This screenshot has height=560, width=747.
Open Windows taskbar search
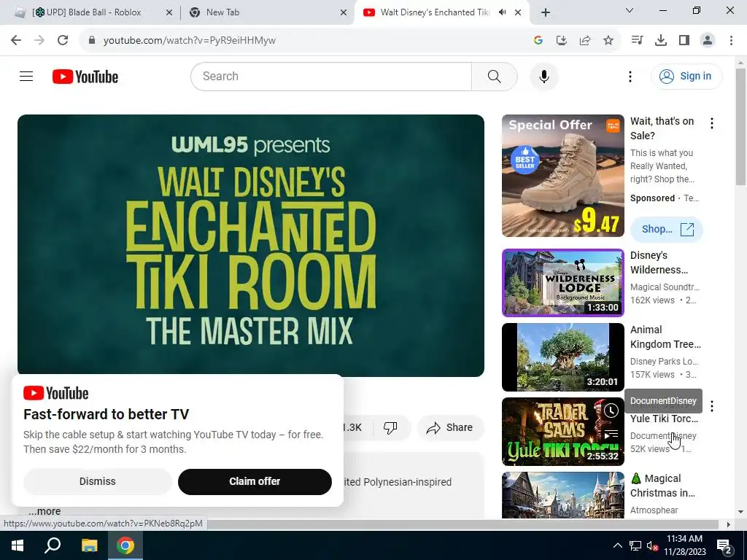pyautogui.click(x=53, y=545)
